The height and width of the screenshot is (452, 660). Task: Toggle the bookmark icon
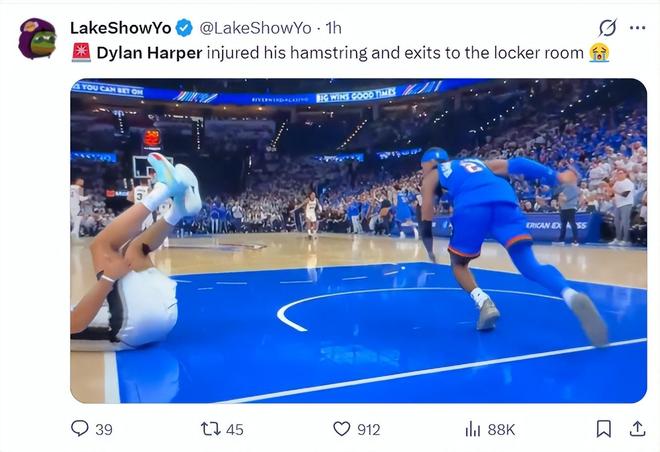(604, 429)
